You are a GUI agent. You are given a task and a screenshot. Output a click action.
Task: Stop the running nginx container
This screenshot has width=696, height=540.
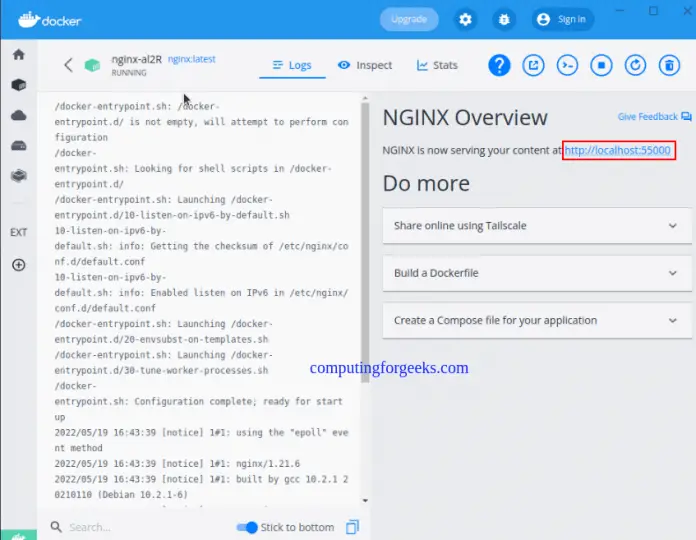click(x=601, y=66)
